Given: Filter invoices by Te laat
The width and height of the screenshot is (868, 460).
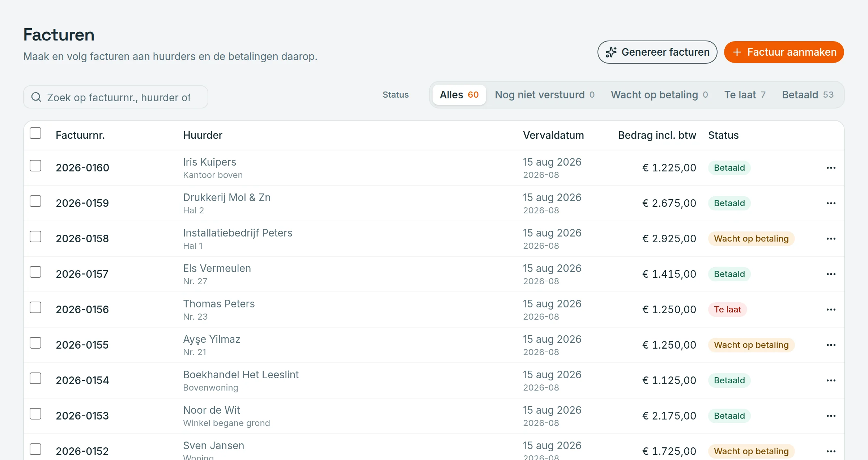Looking at the screenshot, I should coord(745,95).
